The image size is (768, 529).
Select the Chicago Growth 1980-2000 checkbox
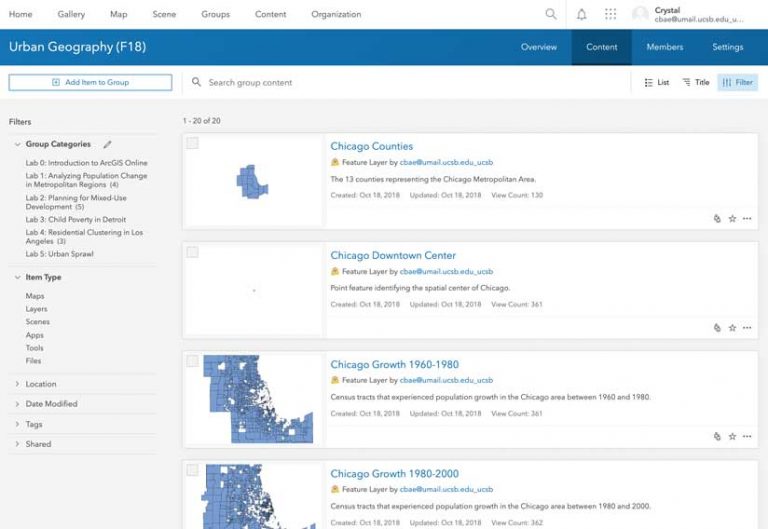tap(192, 470)
